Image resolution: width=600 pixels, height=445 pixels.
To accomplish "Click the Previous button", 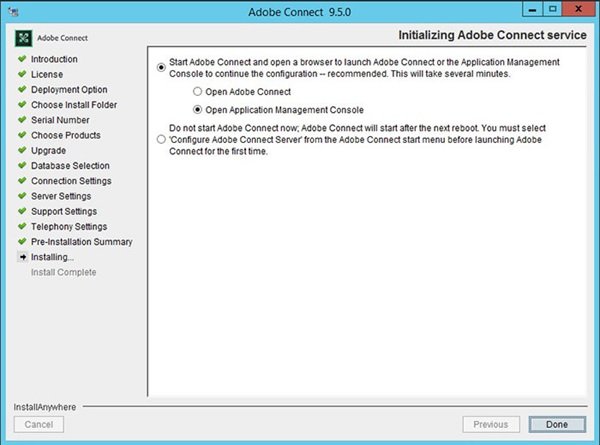I will [489, 425].
